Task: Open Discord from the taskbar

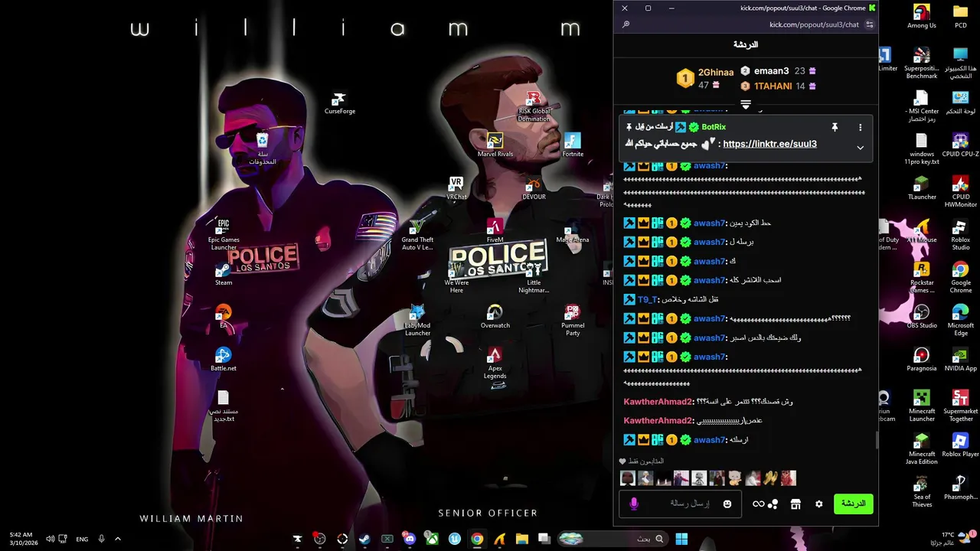Action: 410,540
